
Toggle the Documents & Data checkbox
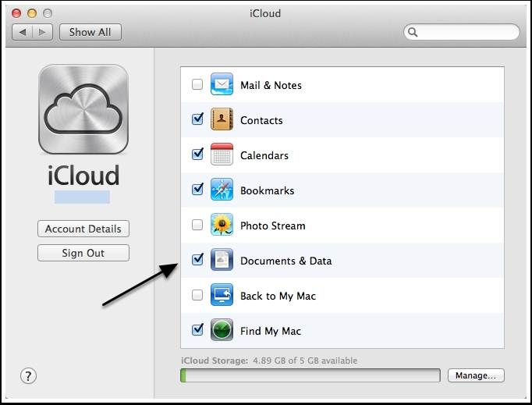click(197, 259)
